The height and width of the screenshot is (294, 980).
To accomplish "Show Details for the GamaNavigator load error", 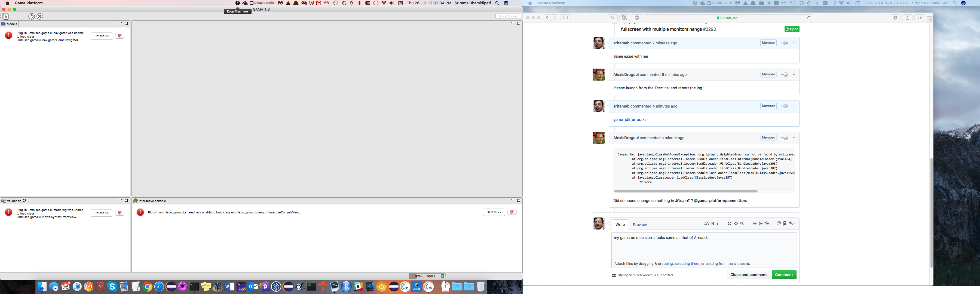I will click(102, 36).
